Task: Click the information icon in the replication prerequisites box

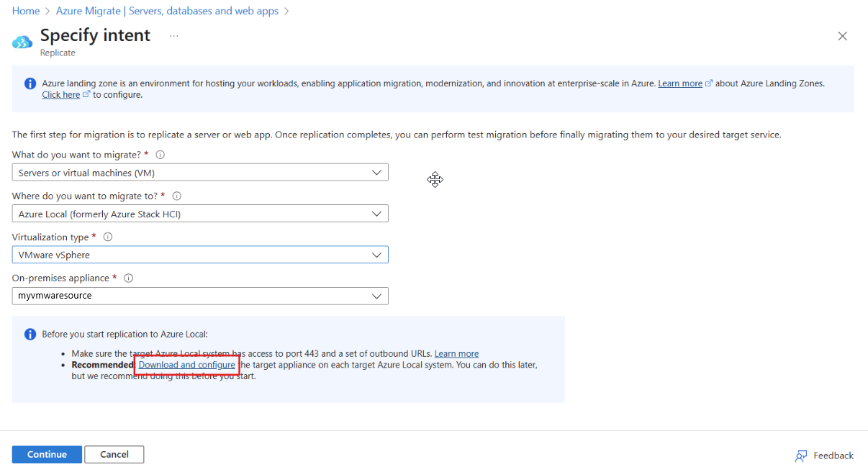Action: pos(30,334)
